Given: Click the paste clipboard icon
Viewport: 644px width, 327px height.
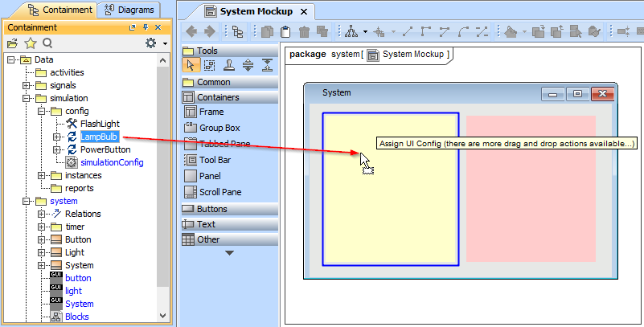Looking at the screenshot, I should (285, 31).
